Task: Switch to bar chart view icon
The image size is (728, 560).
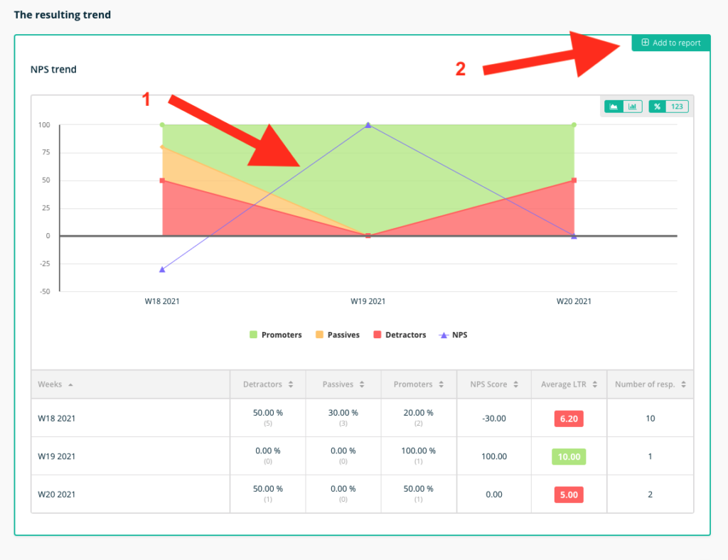Action: pos(632,107)
